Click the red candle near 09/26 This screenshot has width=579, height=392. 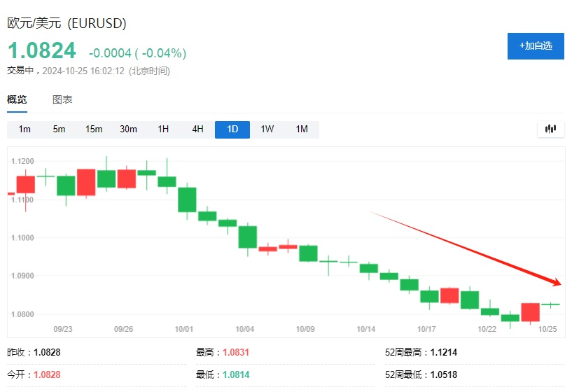[126, 178]
